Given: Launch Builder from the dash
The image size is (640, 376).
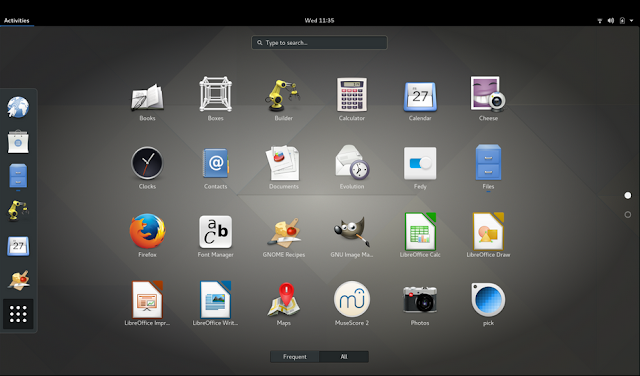Looking at the screenshot, I should pyautogui.click(x=18, y=211).
